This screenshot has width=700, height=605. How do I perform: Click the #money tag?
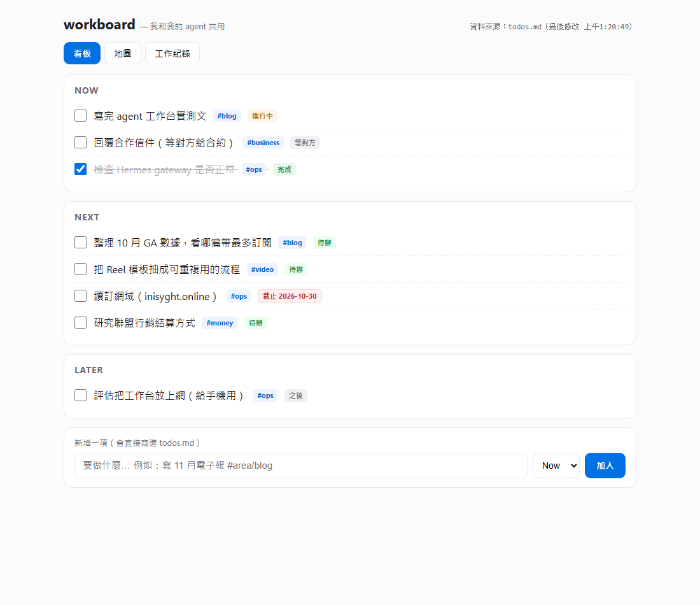click(220, 324)
